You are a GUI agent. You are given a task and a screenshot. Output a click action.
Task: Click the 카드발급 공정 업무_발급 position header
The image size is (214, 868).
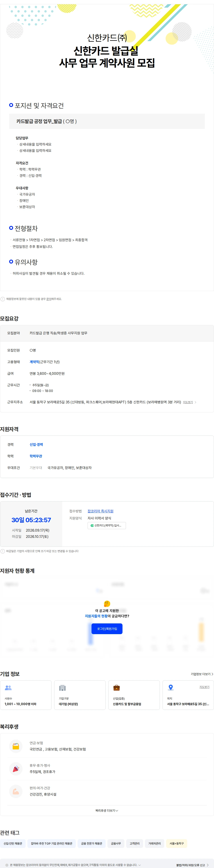(107, 121)
